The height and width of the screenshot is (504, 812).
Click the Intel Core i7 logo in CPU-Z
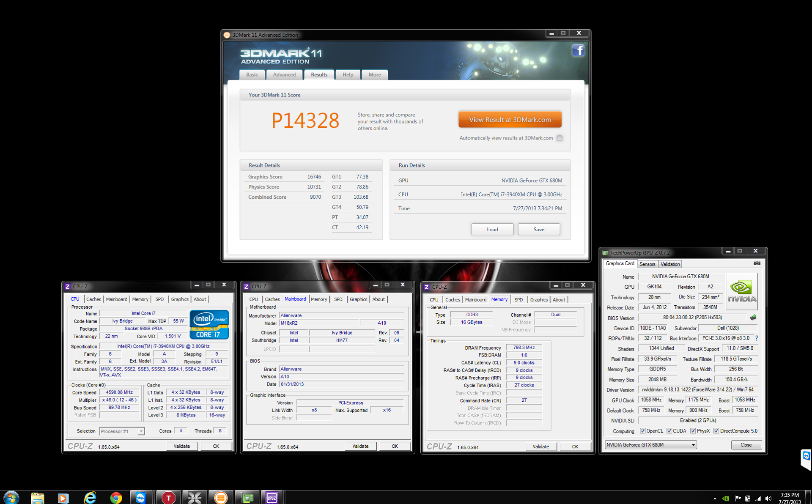click(x=209, y=325)
